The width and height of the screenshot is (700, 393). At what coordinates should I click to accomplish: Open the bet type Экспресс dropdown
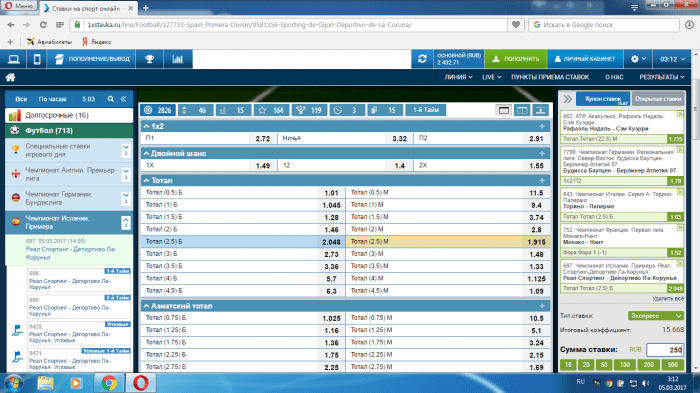point(655,316)
